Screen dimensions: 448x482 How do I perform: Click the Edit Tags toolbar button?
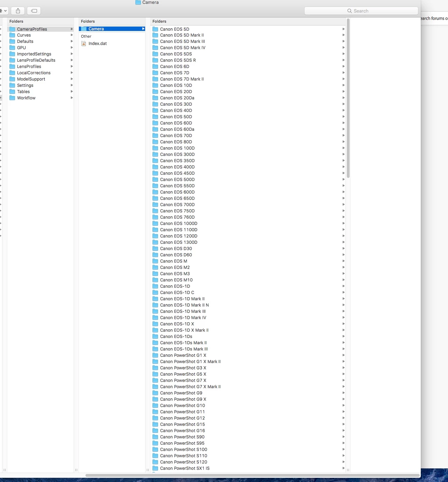tap(34, 11)
